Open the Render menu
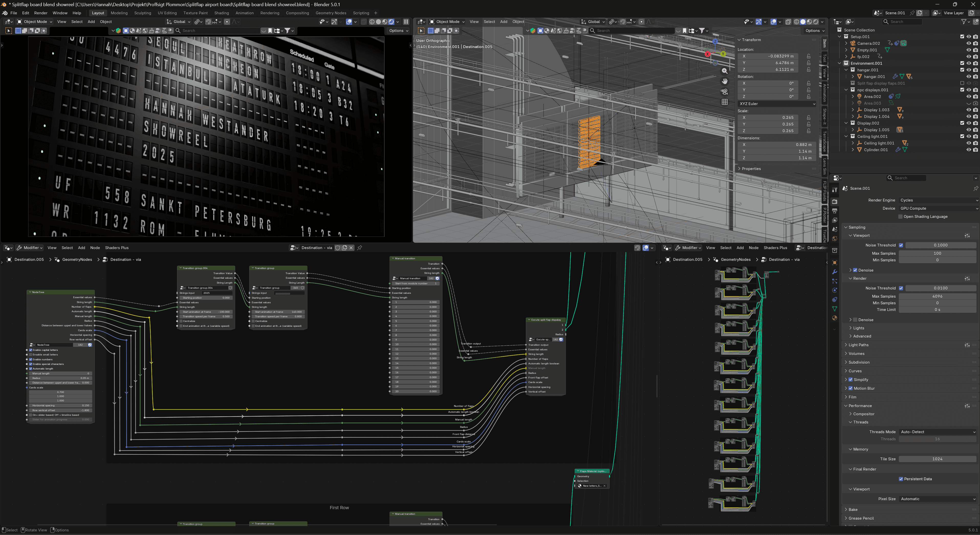The image size is (980, 535). tap(41, 13)
